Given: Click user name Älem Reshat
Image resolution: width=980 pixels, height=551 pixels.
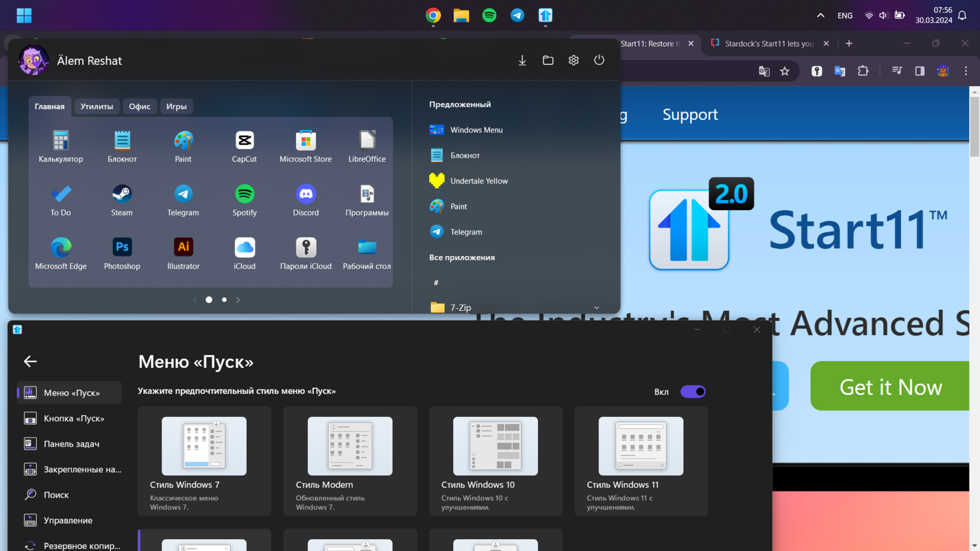Looking at the screenshot, I should (x=89, y=61).
